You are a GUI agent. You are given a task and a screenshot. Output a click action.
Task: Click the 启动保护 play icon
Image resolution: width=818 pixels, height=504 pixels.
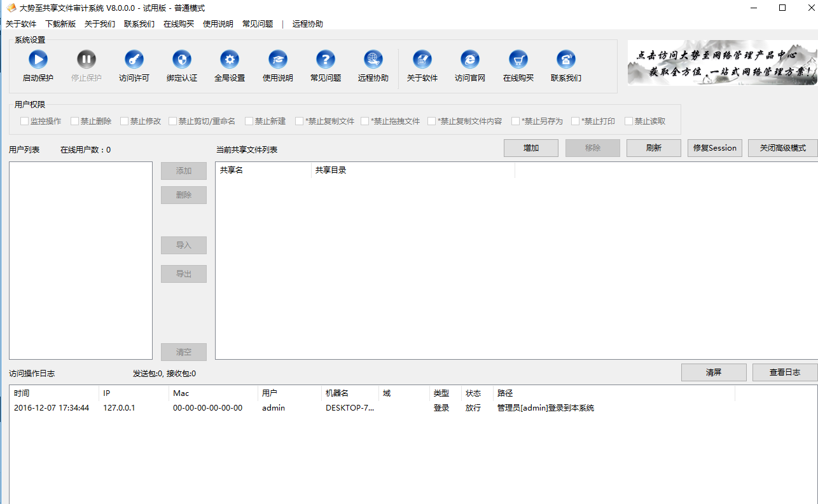(38, 60)
